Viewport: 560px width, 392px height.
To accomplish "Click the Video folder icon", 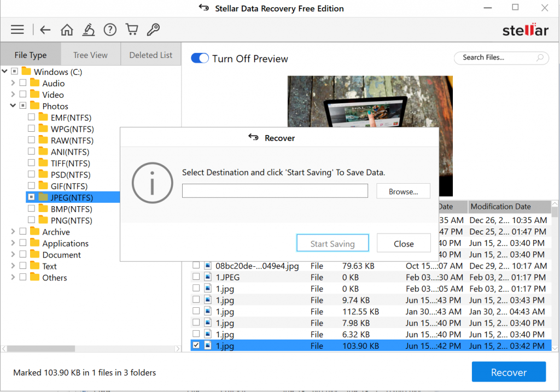I will (34, 94).
